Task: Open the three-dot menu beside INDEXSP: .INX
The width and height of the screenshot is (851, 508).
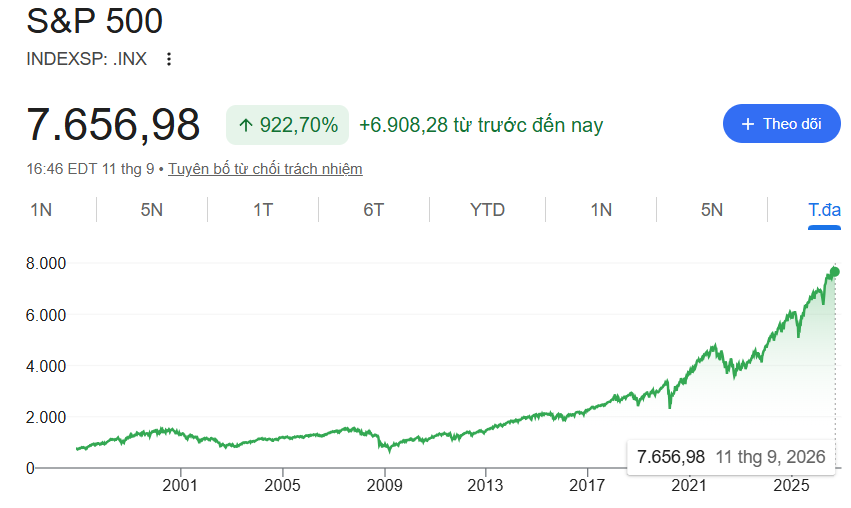Action: pos(169,59)
